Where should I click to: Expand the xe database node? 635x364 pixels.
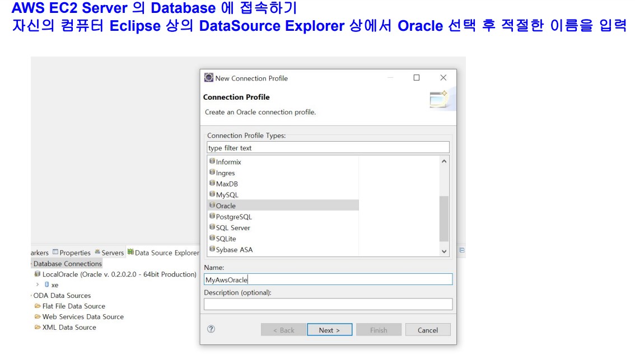tap(38, 284)
